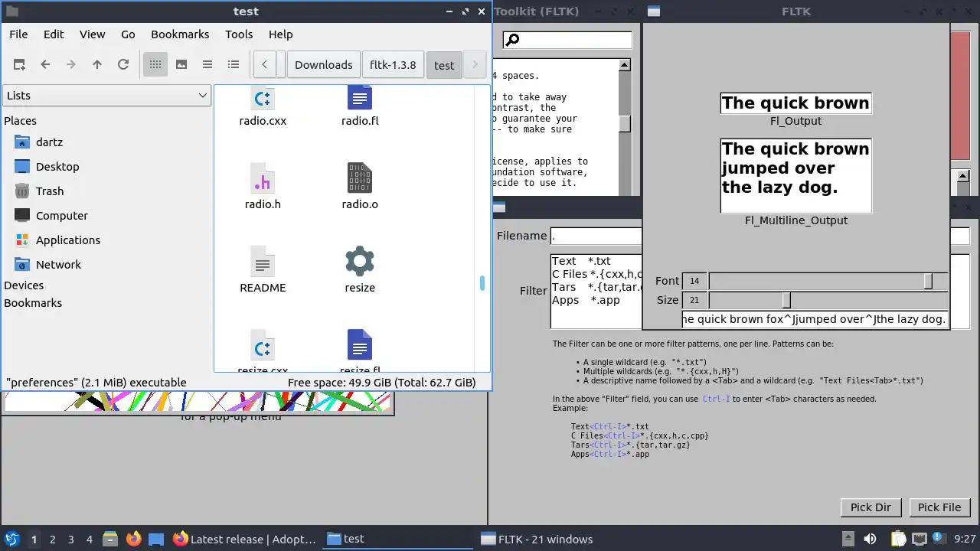Viewport: 980px width, 551px height.
Task: Open the Bookmarks menu
Action: tap(180, 34)
